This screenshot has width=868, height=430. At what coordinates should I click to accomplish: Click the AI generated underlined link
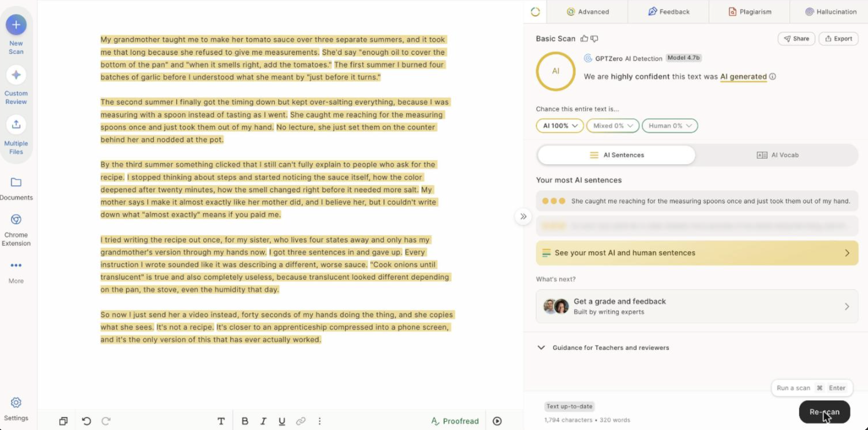pos(743,76)
